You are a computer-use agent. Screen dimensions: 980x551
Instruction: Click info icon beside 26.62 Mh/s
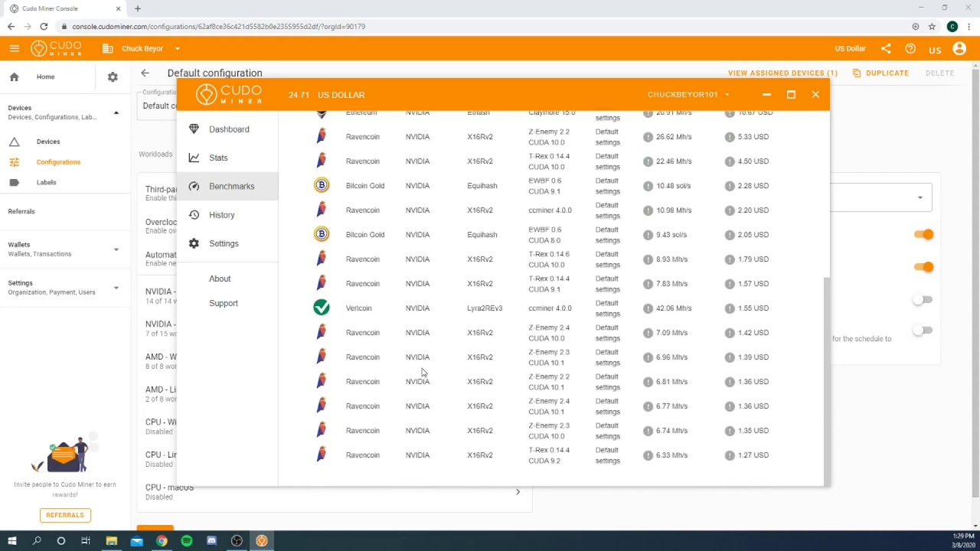click(x=648, y=137)
